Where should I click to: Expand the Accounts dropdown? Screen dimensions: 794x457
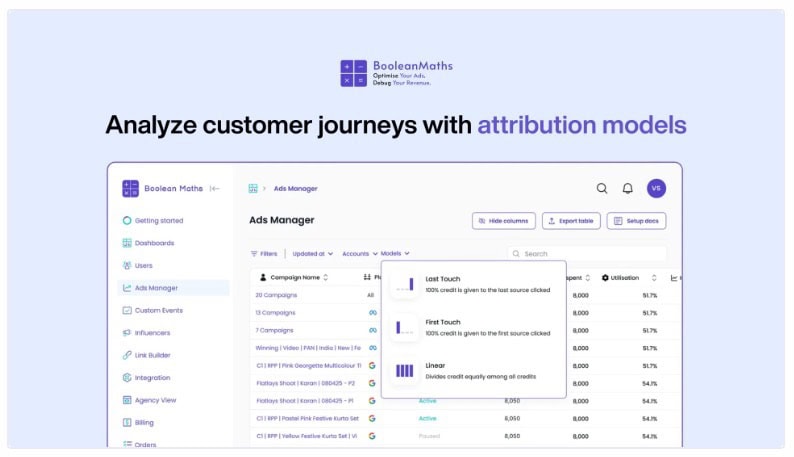(358, 254)
